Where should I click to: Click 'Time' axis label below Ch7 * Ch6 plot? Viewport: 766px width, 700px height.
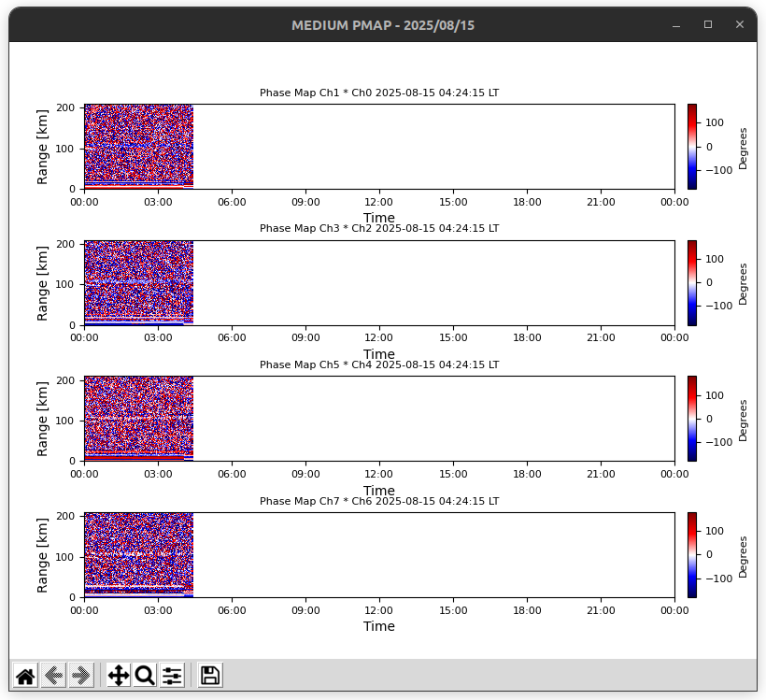(x=379, y=626)
